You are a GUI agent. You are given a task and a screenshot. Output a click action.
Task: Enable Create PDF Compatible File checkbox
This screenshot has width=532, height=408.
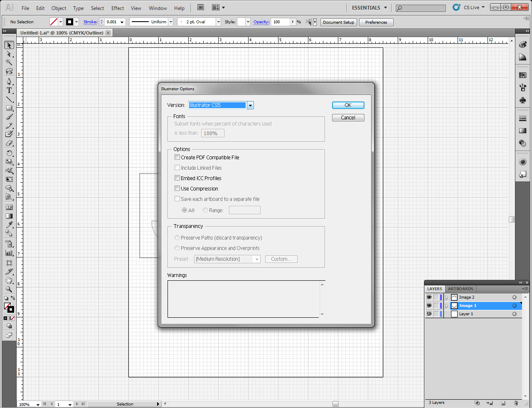(177, 157)
